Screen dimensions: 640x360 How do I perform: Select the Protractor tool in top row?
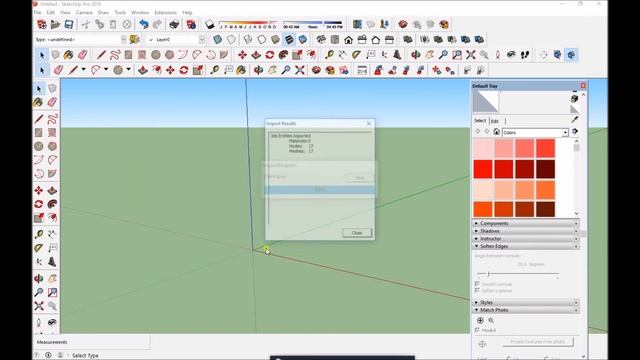[x=356, y=55]
